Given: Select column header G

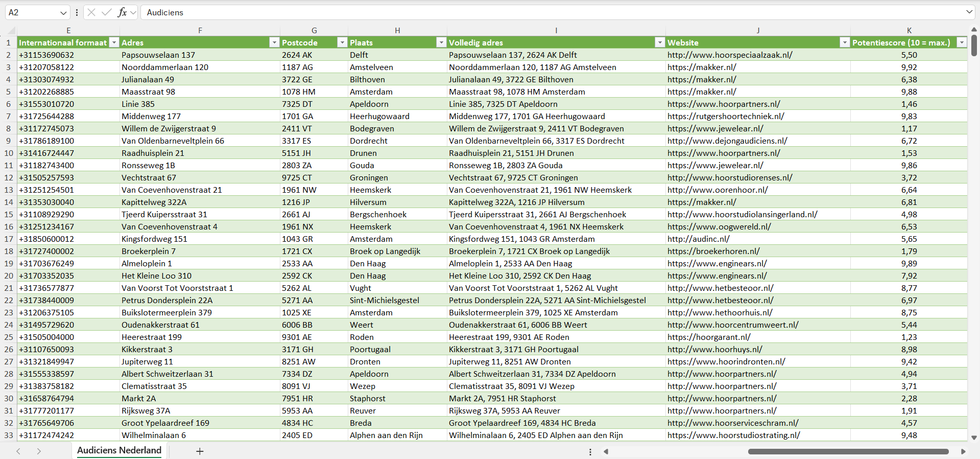Looking at the screenshot, I should pos(314,31).
